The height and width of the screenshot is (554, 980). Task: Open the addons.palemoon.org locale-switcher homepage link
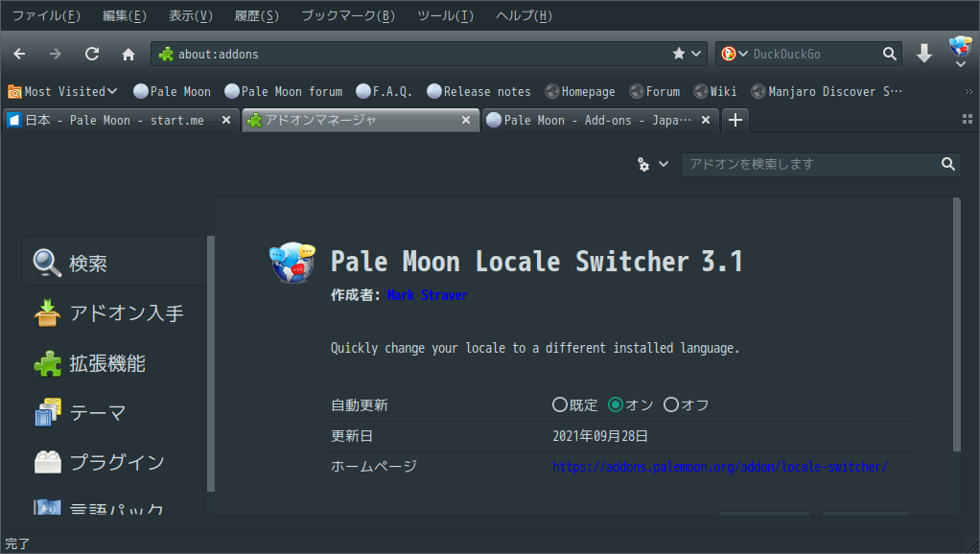719,467
